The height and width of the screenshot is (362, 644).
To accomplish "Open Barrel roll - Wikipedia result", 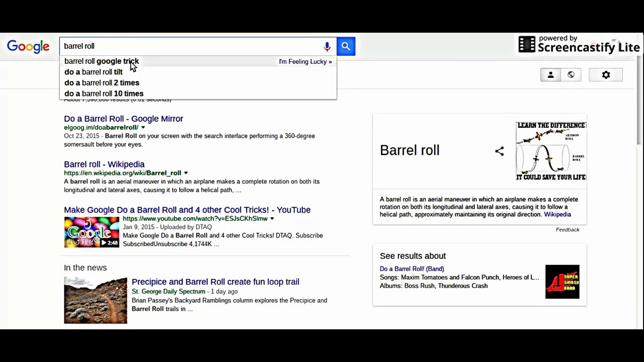I will tap(104, 164).
